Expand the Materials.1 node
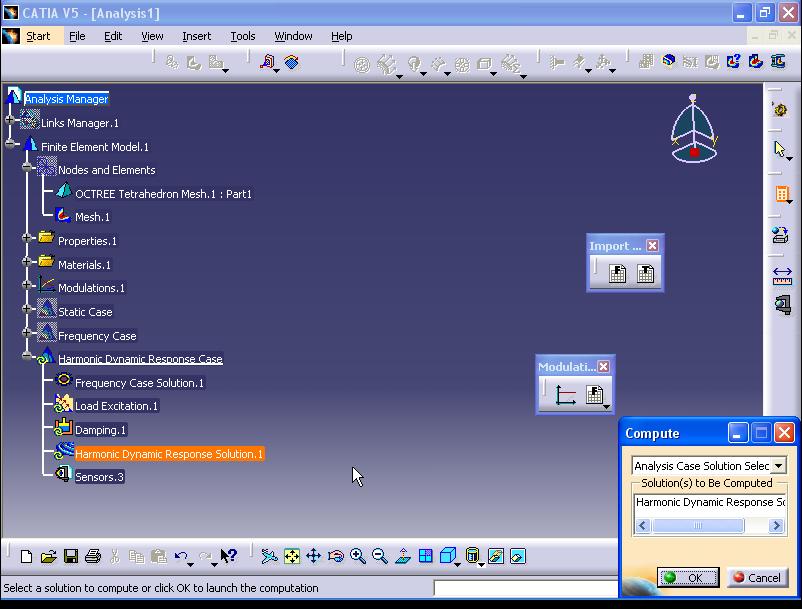Viewport: 802px width, 609px height. click(x=27, y=261)
